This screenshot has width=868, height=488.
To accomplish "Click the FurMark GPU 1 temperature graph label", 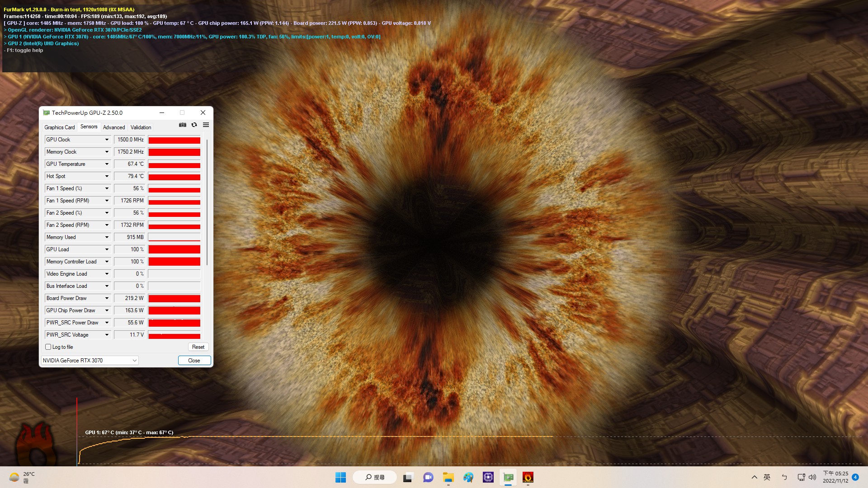I will point(129,432).
